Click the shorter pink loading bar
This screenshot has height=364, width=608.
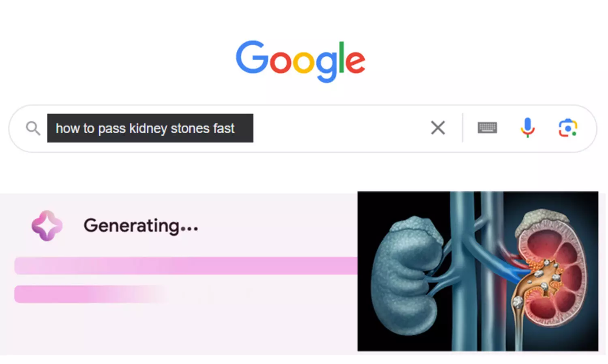(81, 294)
